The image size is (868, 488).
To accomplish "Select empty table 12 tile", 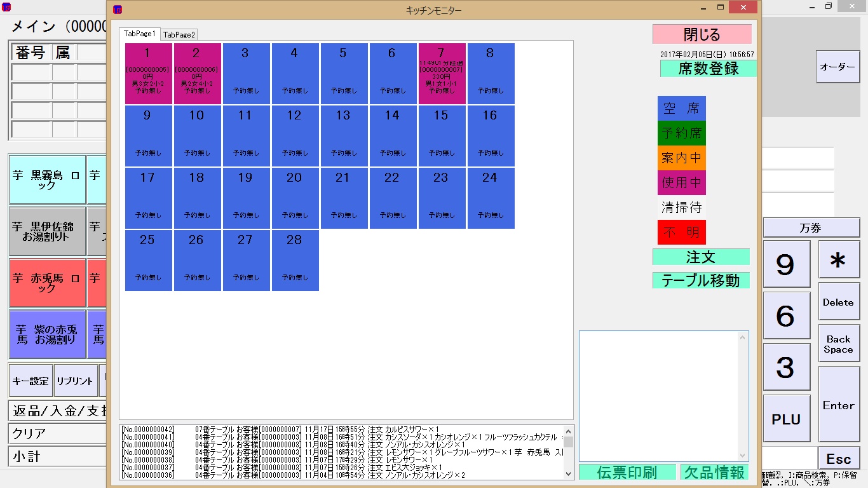I will (x=295, y=135).
